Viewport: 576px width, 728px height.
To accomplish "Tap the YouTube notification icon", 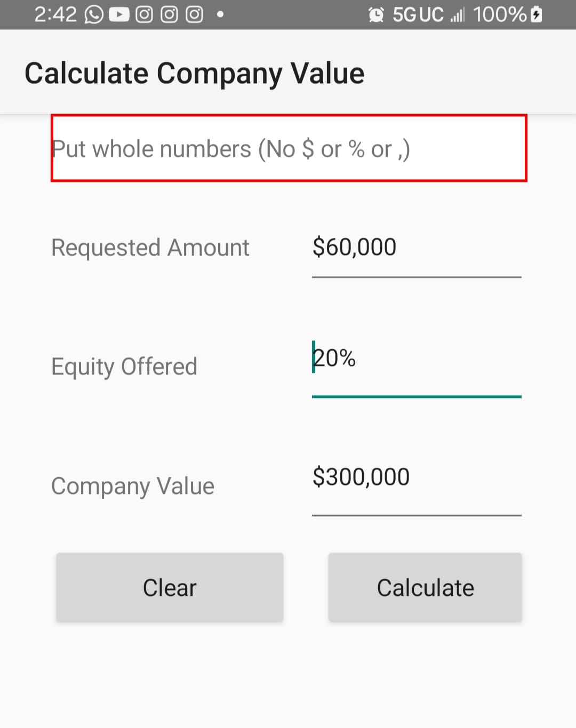I will pyautogui.click(x=119, y=14).
